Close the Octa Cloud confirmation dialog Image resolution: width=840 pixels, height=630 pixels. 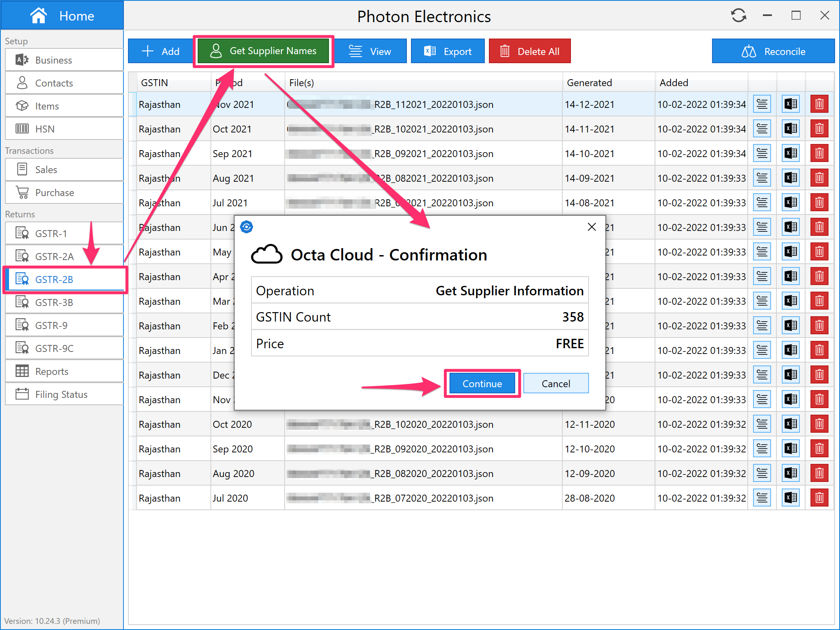click(x=591, y=227)
